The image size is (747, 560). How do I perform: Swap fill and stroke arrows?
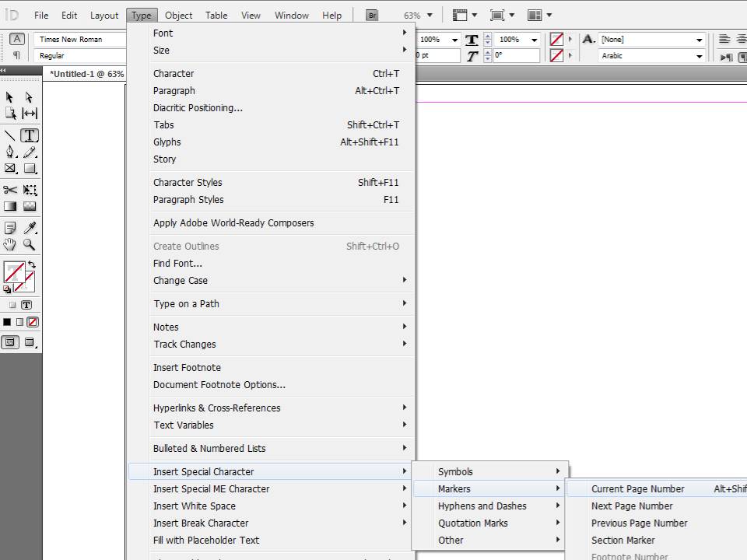click(x=32, y=264)
